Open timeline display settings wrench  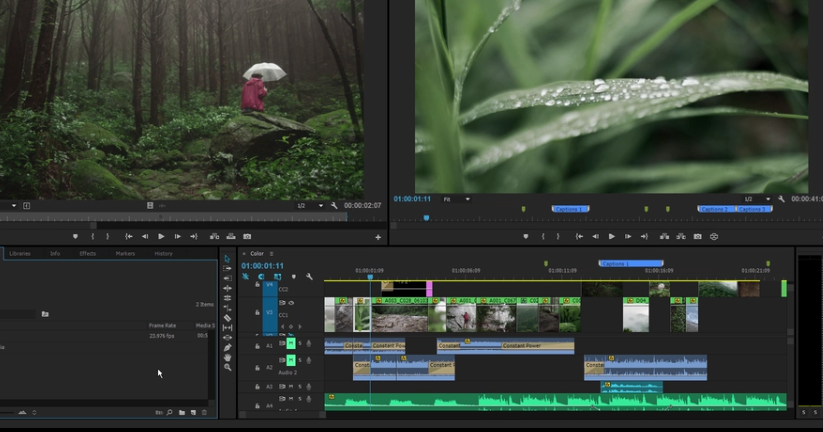pyautogui.click(x=309, y=277)
